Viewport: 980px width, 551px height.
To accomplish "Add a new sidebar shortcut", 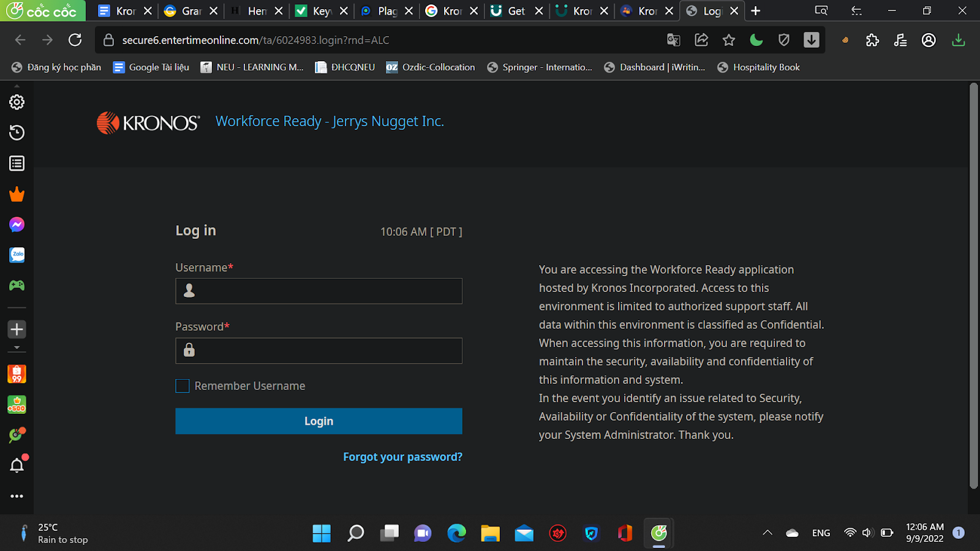I will tap(17, 329).
